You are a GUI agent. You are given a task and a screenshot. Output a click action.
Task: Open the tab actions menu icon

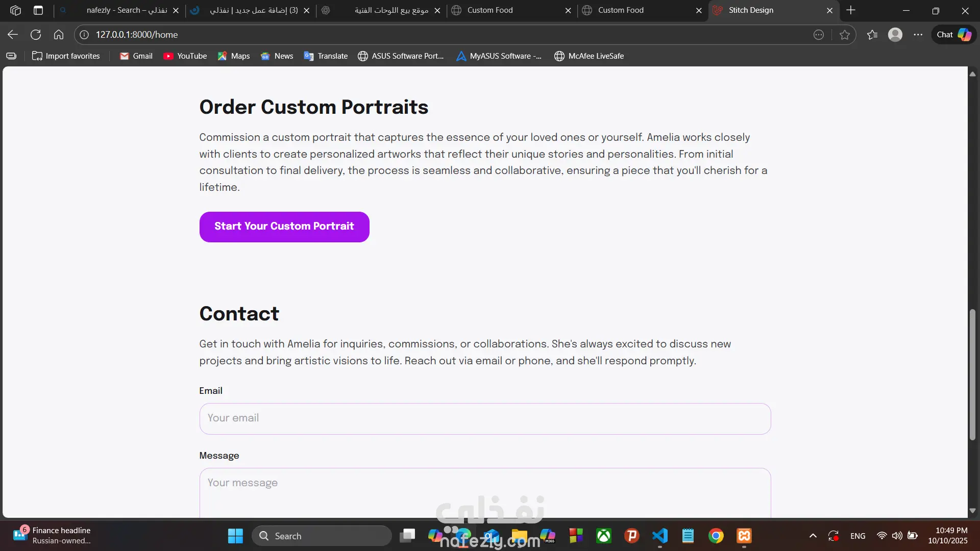click(x=38, y=10)
